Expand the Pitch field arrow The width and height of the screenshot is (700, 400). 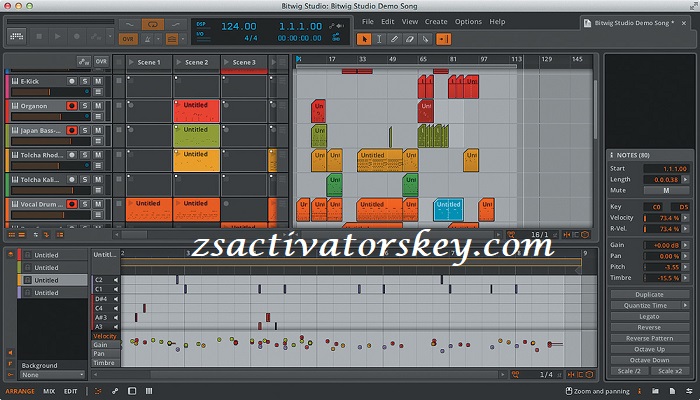(685, 267)
